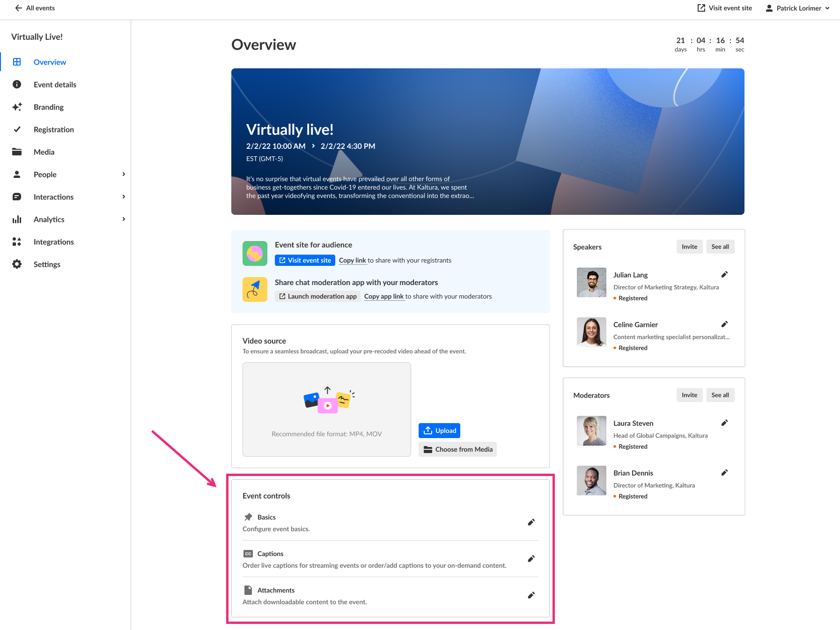Click the Interactions chat icon
Viewport: 840px width, 630px height.
tap(17, 197)
